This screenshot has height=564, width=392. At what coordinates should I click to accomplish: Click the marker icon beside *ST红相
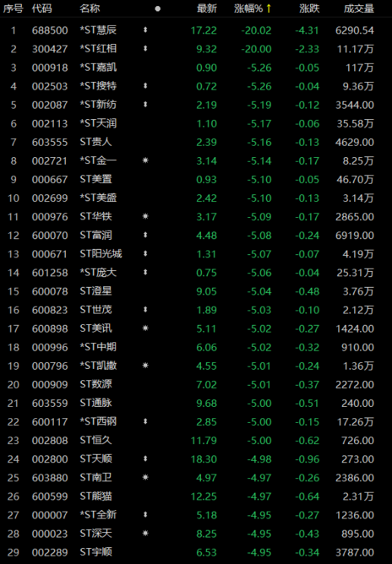145,49
